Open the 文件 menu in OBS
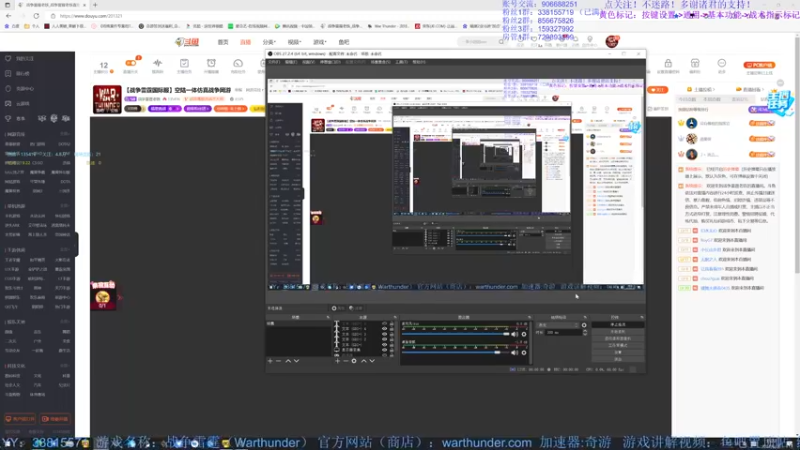800x450 pixels. (x=273, y=62)
